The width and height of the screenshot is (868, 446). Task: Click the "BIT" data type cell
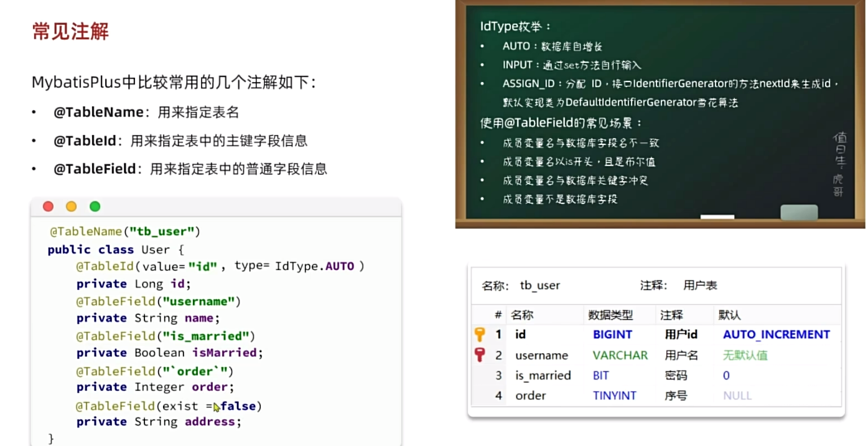pos(601,375)
